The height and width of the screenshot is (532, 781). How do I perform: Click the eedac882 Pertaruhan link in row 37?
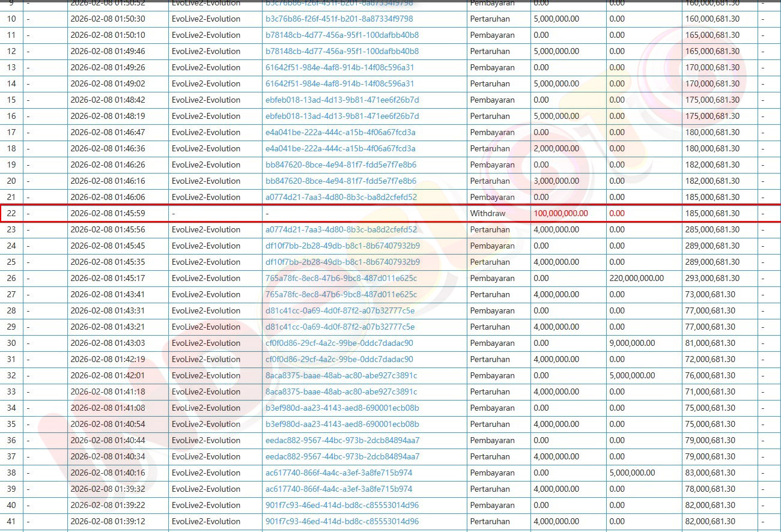(342, 456)
